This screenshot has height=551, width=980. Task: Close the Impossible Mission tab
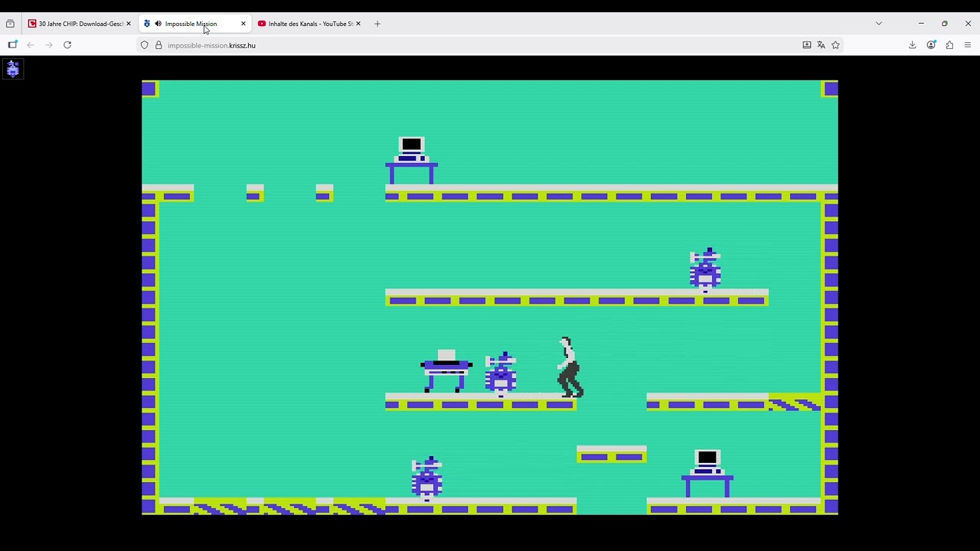[x=243, y=24]
